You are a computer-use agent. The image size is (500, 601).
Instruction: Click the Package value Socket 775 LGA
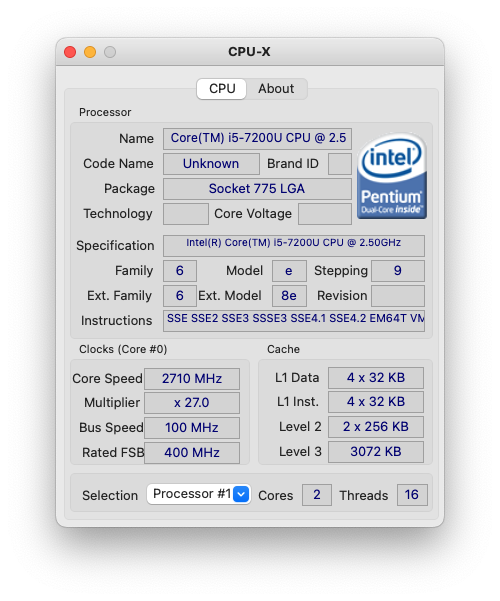click(x=257, y=189)
